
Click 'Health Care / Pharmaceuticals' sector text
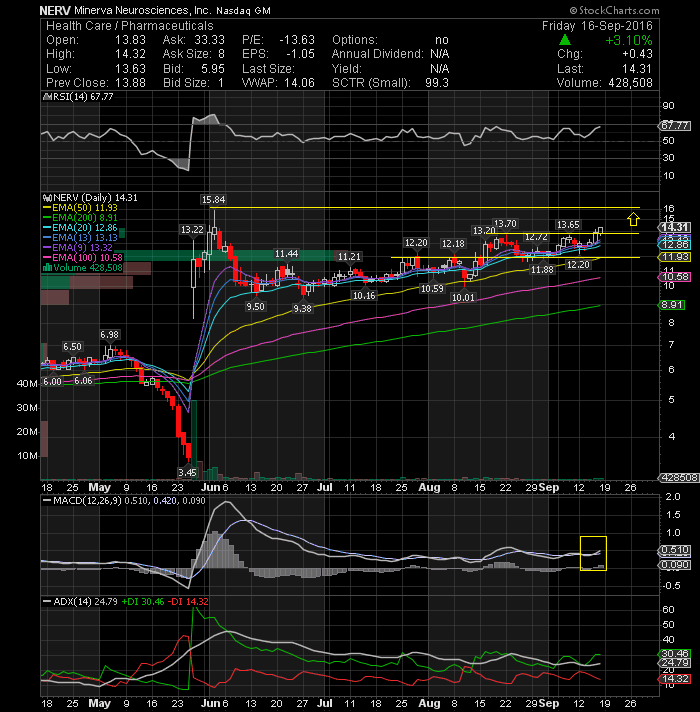click(129, 25)
